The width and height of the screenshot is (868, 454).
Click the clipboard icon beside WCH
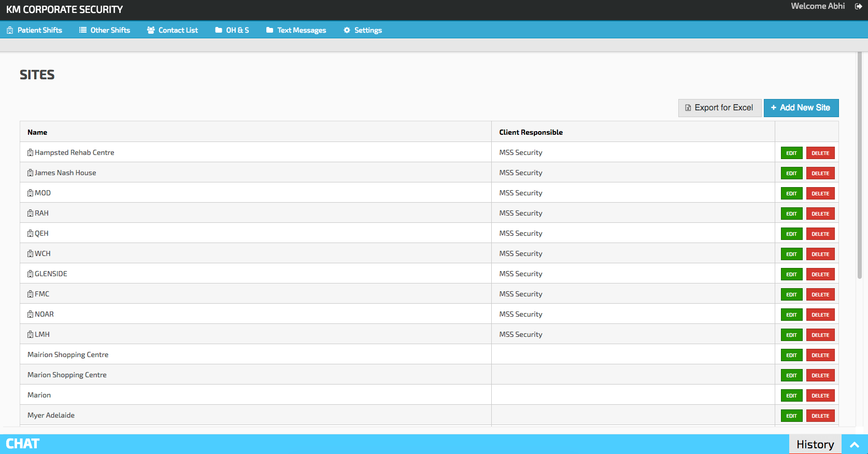pyautogui.click(x=30, y=253)
